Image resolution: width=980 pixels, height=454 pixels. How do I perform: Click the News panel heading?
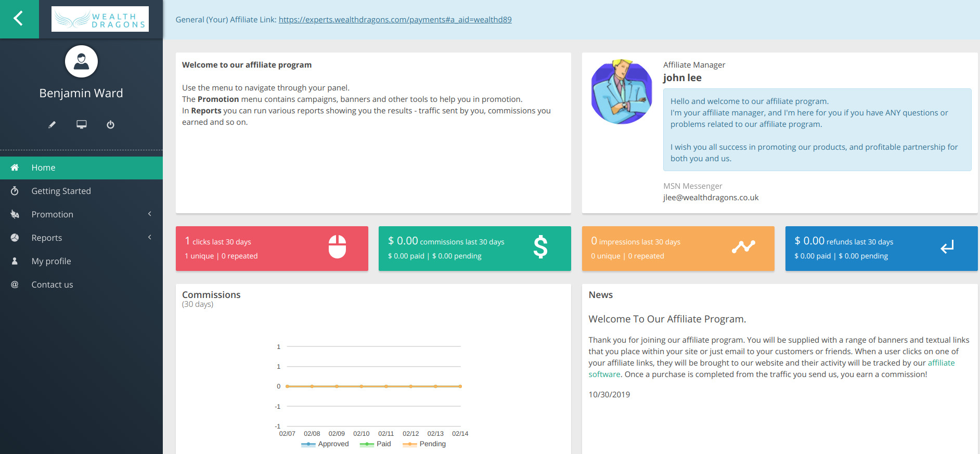point(601,295)
